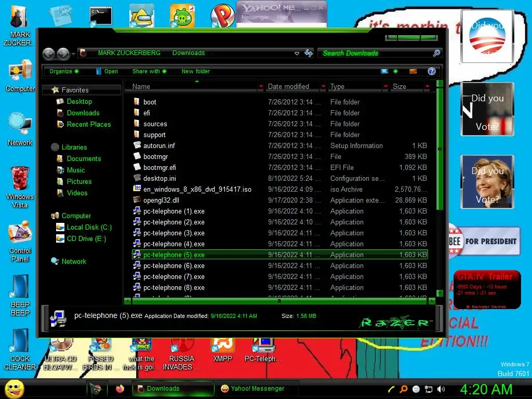Open the Name column filter dropdown arrow
This screenshot has width=532, height=399.
[261, 87]
